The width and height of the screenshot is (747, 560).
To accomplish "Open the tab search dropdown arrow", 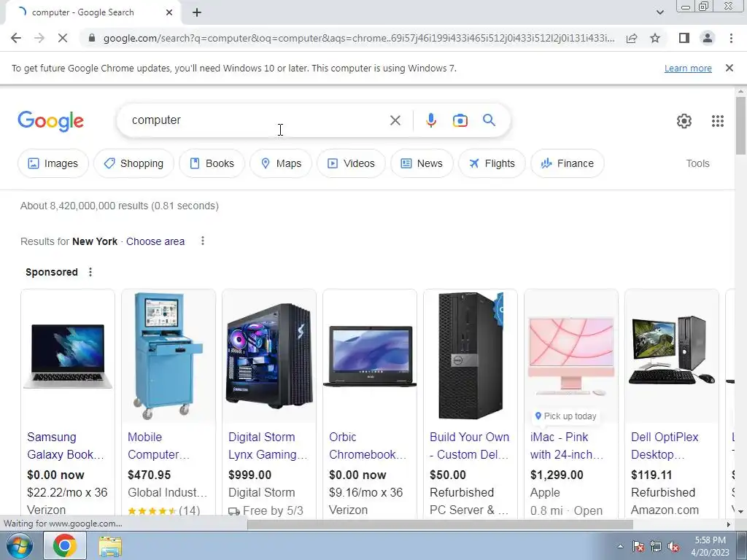I will 659,12.
